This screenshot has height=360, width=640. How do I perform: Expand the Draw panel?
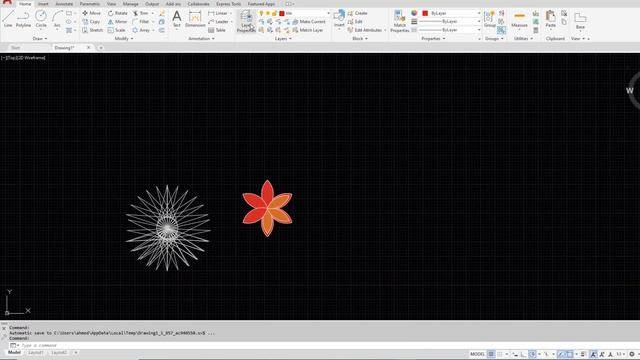tap(40, 38)
